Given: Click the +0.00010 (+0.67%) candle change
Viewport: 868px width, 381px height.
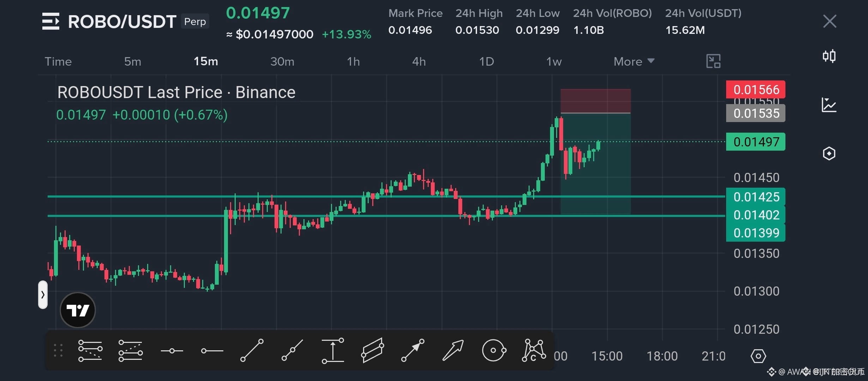Looking at the screenshot, I should (170, 115).
